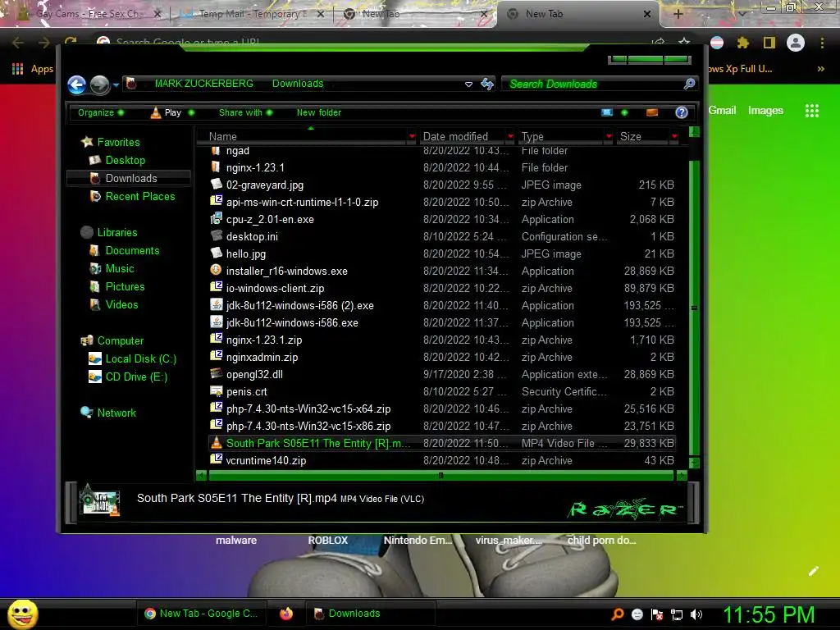Play the selected file with VLC
The height and width of the screenshot is (630, 840).
(166, 112)
